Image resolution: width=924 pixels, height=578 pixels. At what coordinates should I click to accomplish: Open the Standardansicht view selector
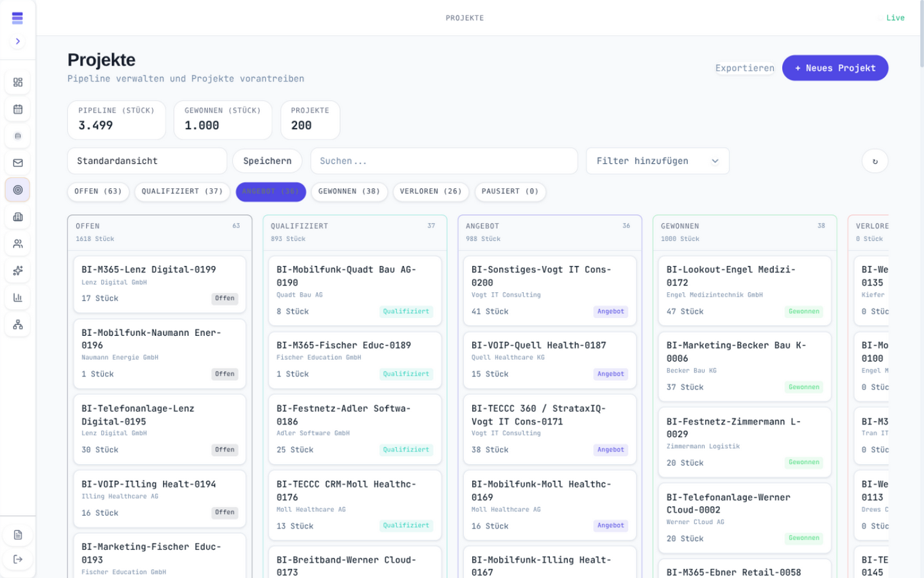coord(147,161)
